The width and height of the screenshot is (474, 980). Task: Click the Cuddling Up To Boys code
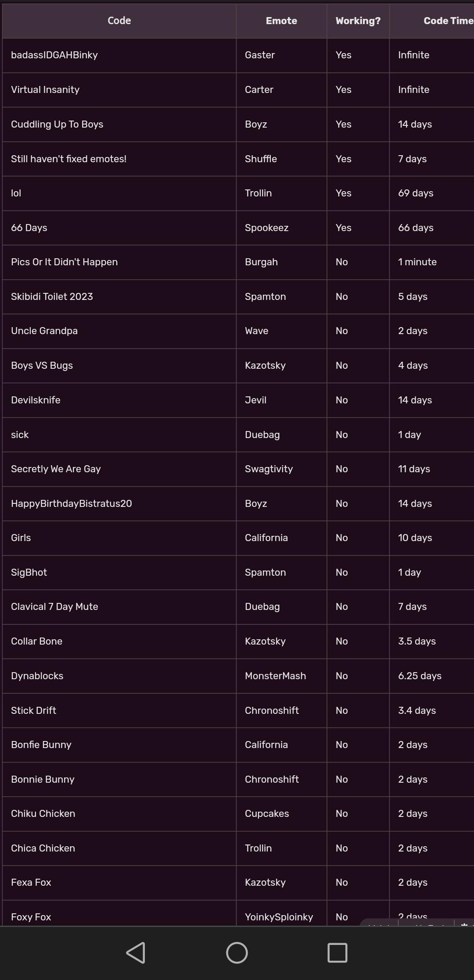coord(57,125)
